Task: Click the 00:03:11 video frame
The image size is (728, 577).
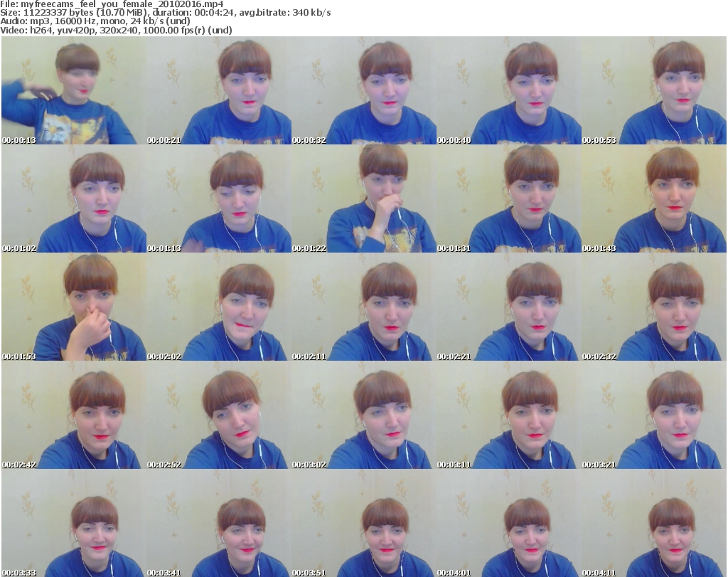Action: 509,415
